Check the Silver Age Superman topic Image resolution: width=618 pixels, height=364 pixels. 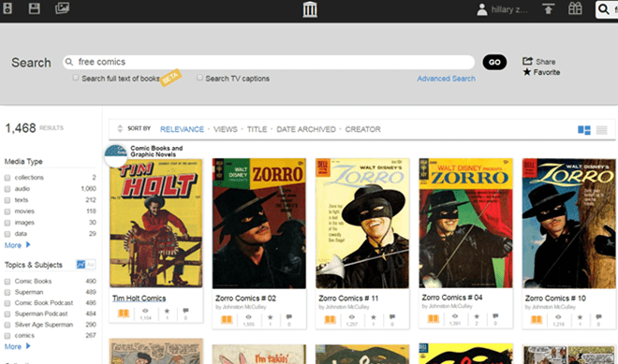coord(7,325)
